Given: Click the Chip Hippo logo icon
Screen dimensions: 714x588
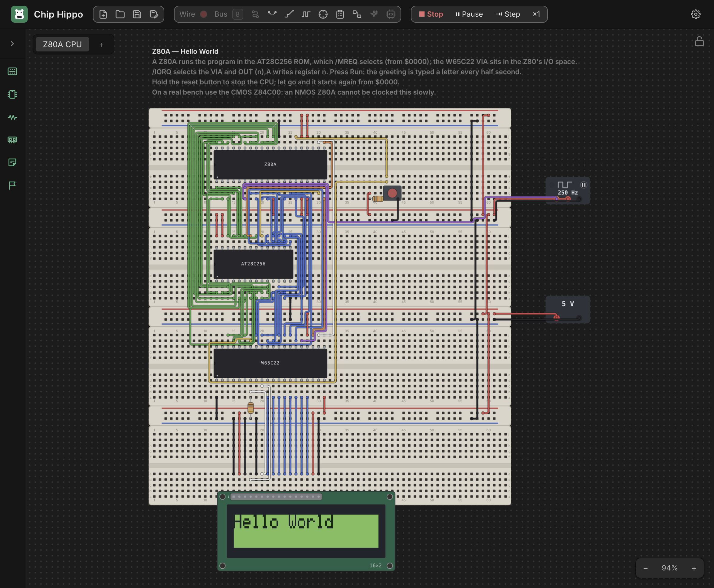Looking at the screenshot, I should coord(19,14).
